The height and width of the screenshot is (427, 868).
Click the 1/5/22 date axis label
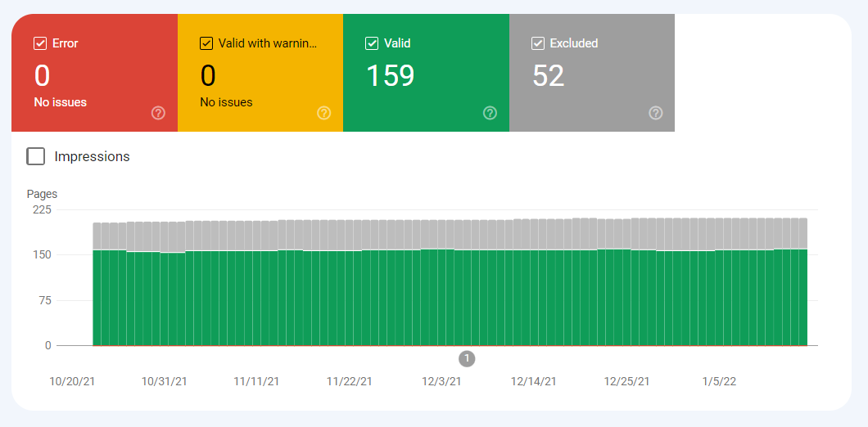[719, 382]
